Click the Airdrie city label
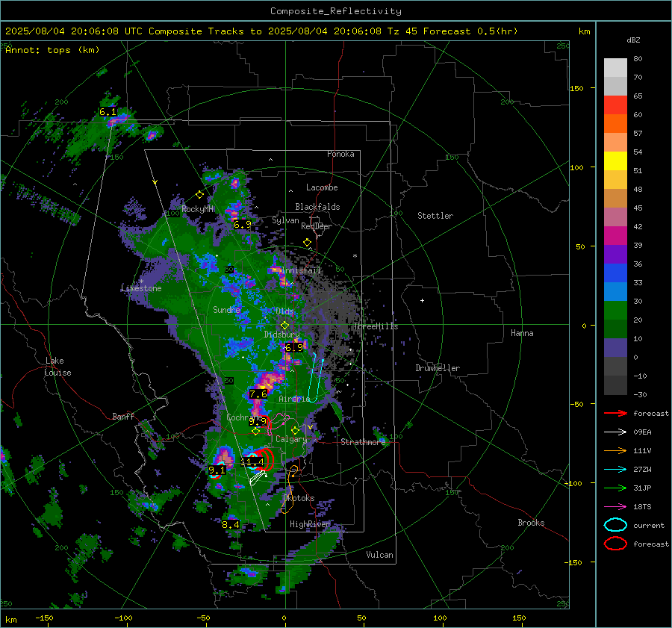Screen dimensions: 672x628 [x=294, y=399]
